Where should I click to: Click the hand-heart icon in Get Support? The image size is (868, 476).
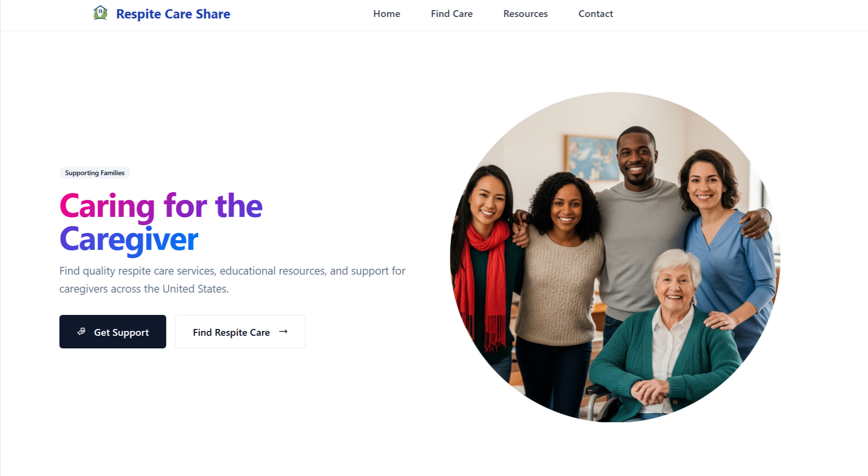pos(82,331)
